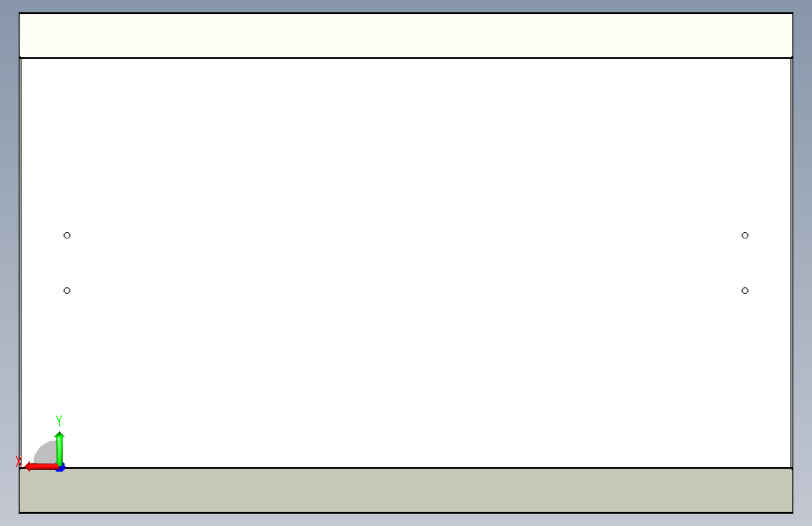Click empty gradient background above the model

click(x=406, y=6)
